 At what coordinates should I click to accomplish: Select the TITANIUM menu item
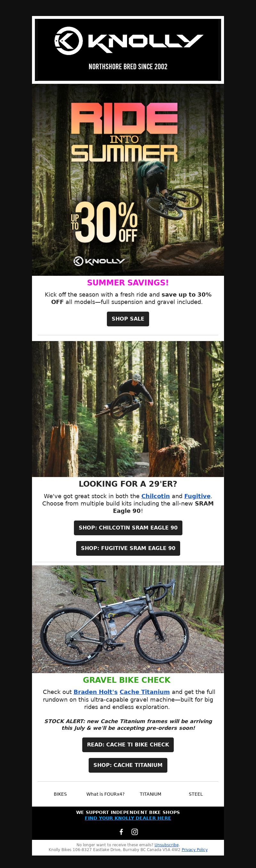(151, 794)
